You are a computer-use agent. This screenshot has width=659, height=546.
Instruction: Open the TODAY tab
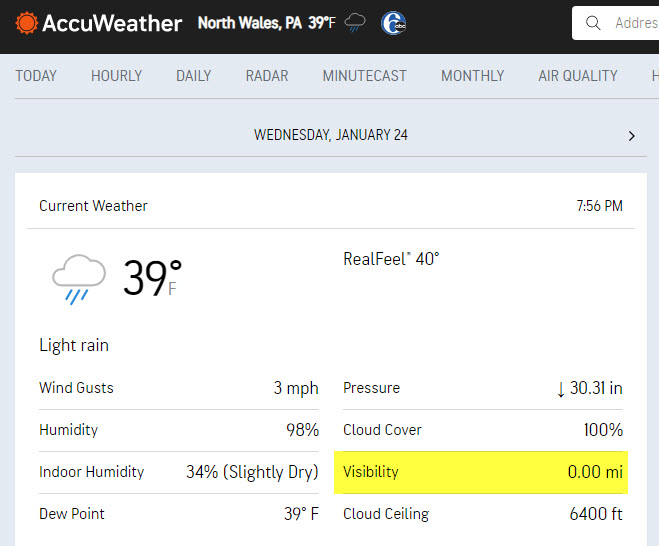click(x=36, y=76)
